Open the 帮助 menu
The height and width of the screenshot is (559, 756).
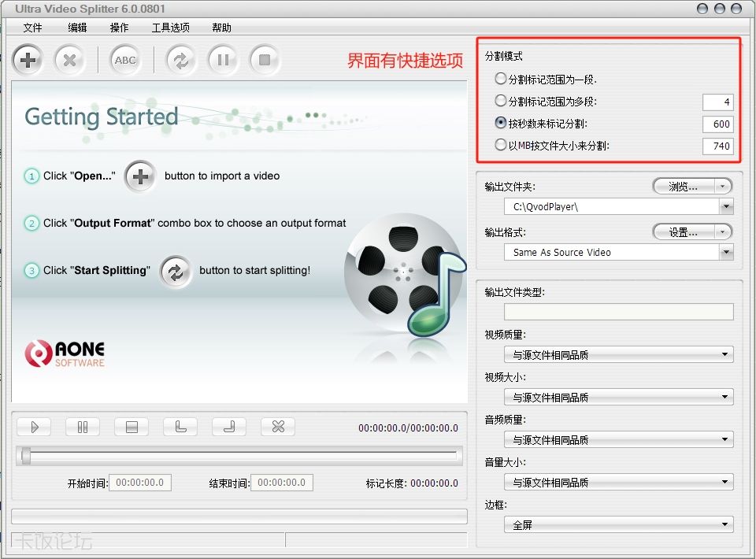pyautogui.click(x=222, y=28)
